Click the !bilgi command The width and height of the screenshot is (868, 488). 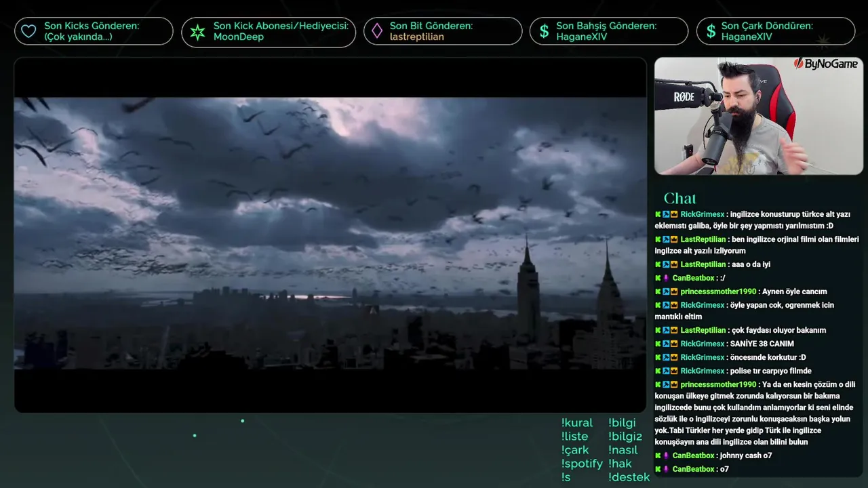pos(622,423)
